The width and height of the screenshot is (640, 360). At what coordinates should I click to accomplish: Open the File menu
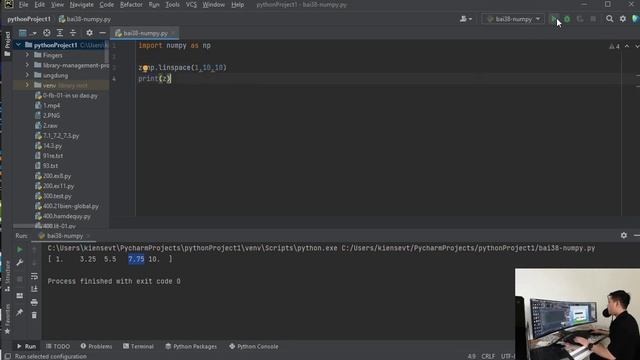tap(24, 5)
